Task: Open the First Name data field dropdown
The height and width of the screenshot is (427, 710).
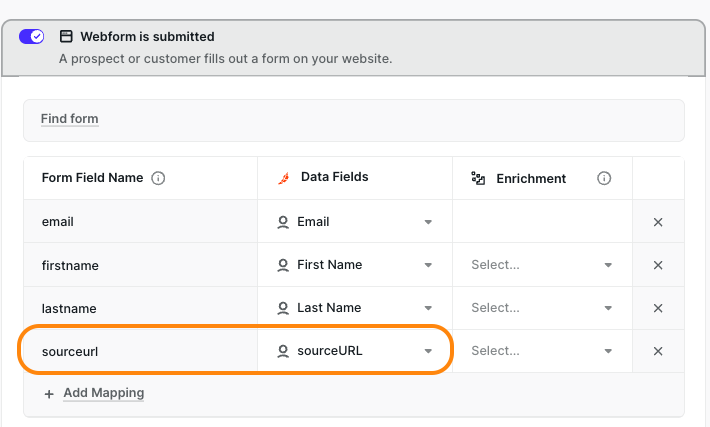Action: tap(427, 265)
